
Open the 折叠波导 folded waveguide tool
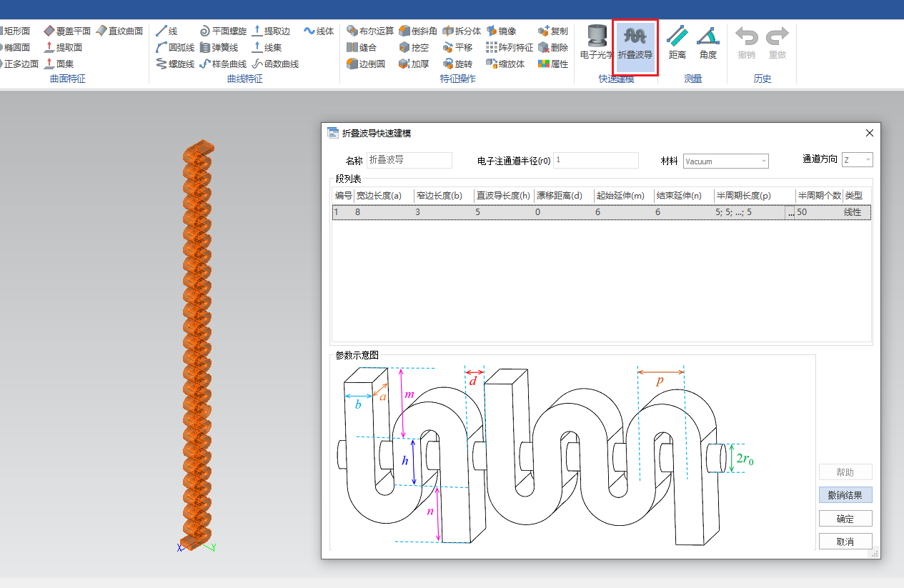[x=635, y=43]
